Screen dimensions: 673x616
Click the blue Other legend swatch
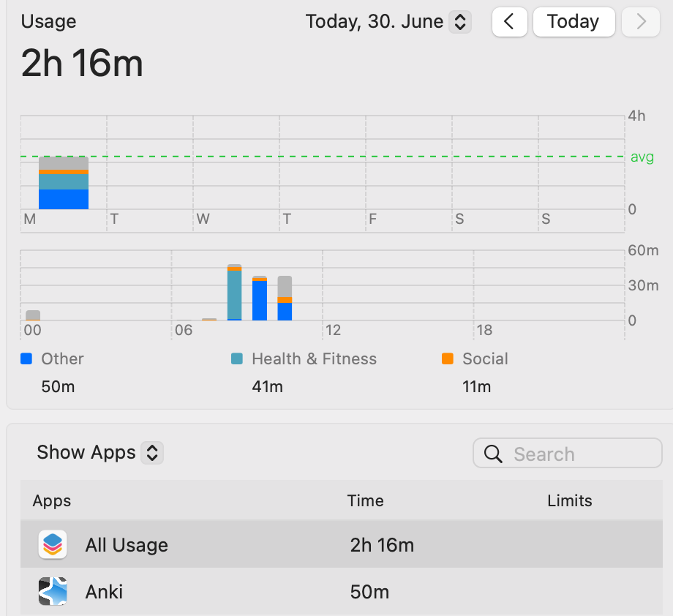(x=26, y=358)
